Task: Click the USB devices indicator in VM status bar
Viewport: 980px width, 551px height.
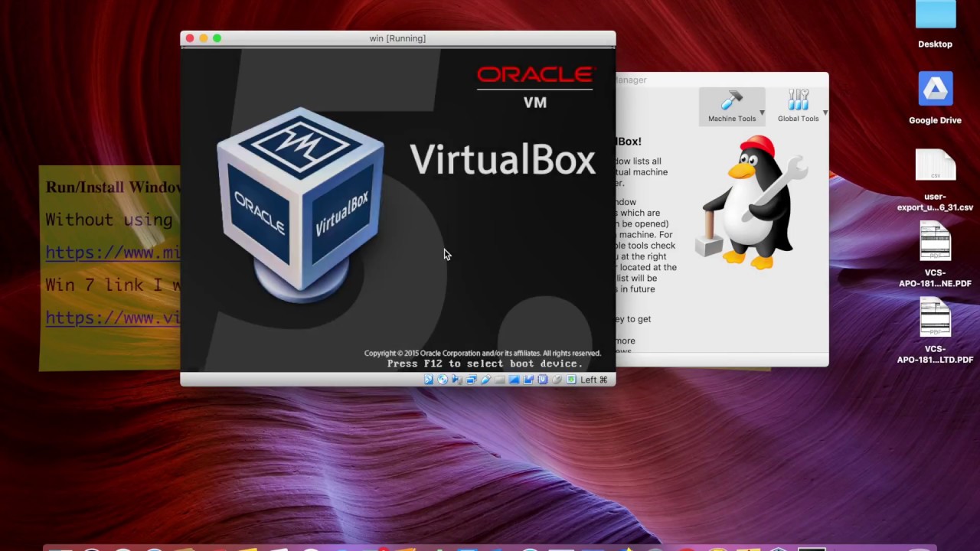Action: 486,380
